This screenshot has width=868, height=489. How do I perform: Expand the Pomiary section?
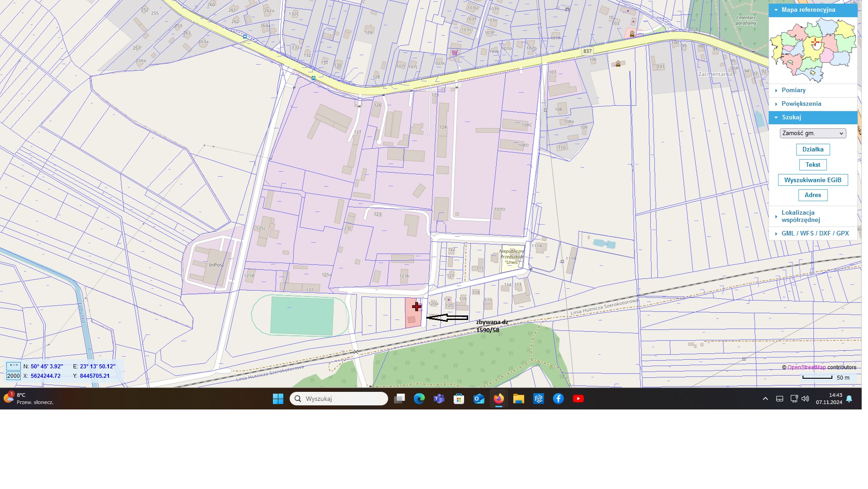pos(793,90)
